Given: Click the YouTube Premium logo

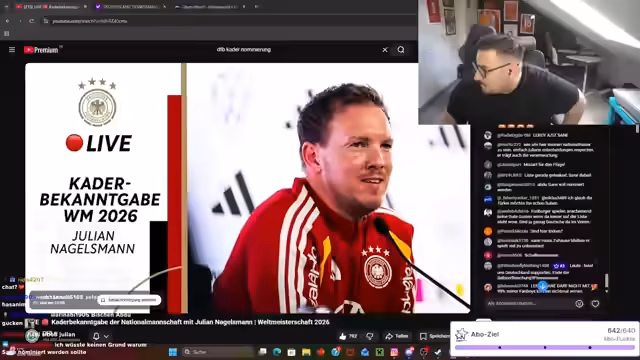Looking at the screenshot, I should pyautogui.click(x=41, y=50).
